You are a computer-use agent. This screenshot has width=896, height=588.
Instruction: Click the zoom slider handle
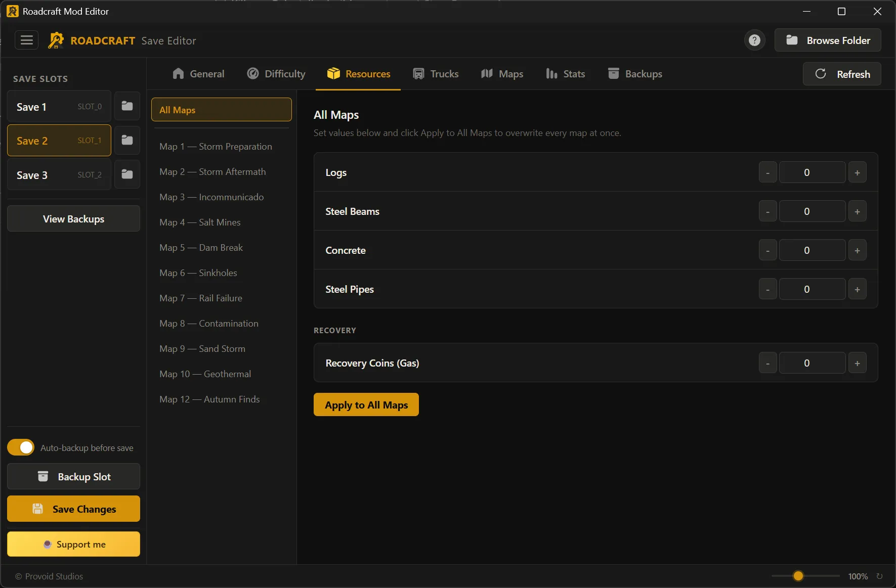(798, 576)
